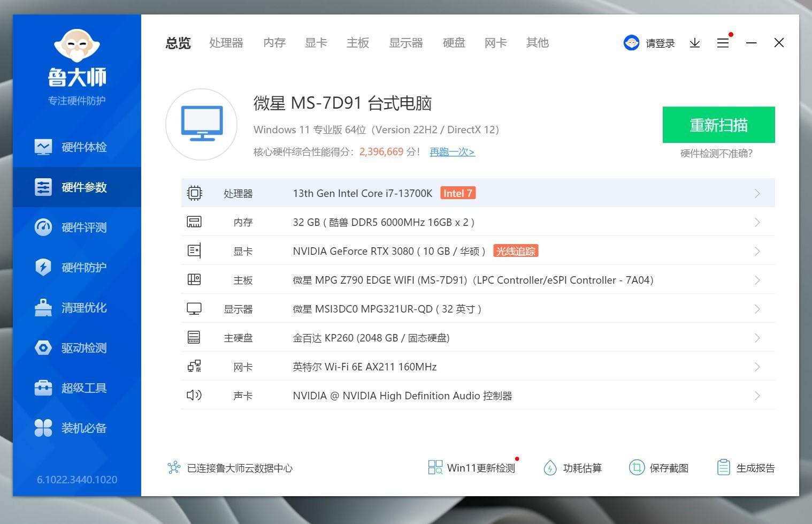812x524 pixels.
Task: Click the 再跑一次 link
Action: coord(452,152)
